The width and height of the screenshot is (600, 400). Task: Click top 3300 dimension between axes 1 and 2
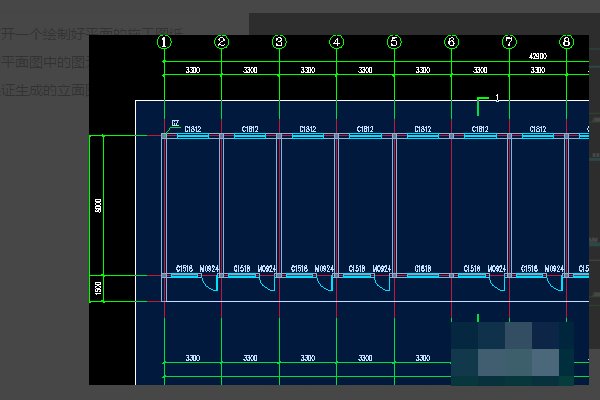pyautogui.click(x=193, y=71)
